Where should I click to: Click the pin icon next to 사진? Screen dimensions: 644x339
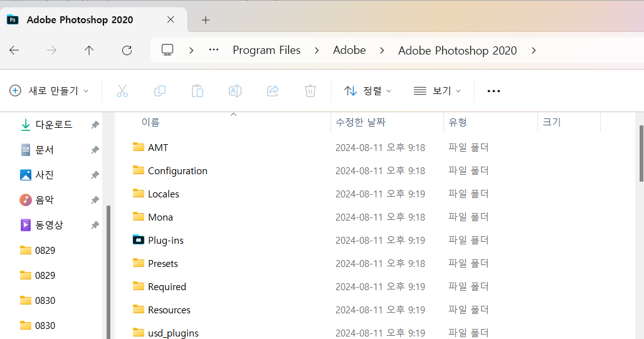point(95,175)
